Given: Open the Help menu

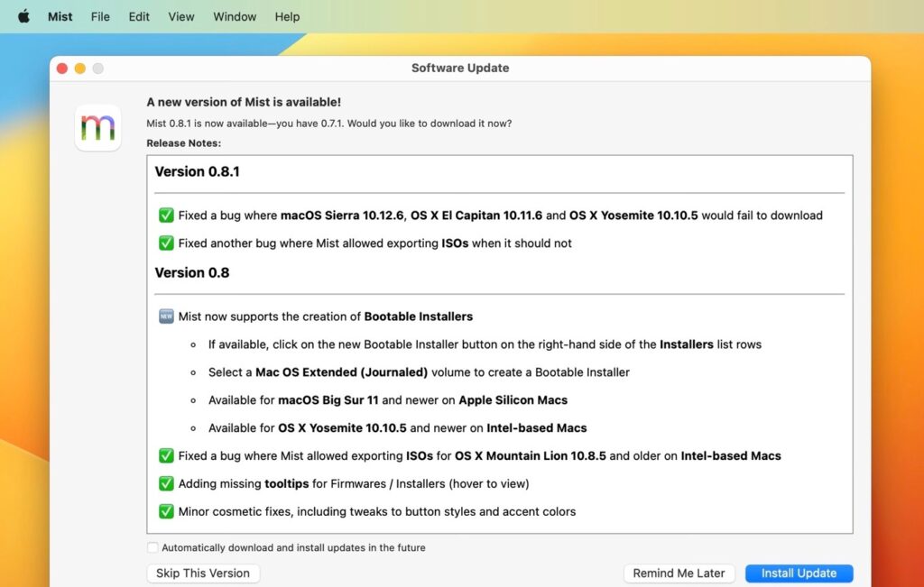Looking at the screenshot, I should (x=287, y=15).
